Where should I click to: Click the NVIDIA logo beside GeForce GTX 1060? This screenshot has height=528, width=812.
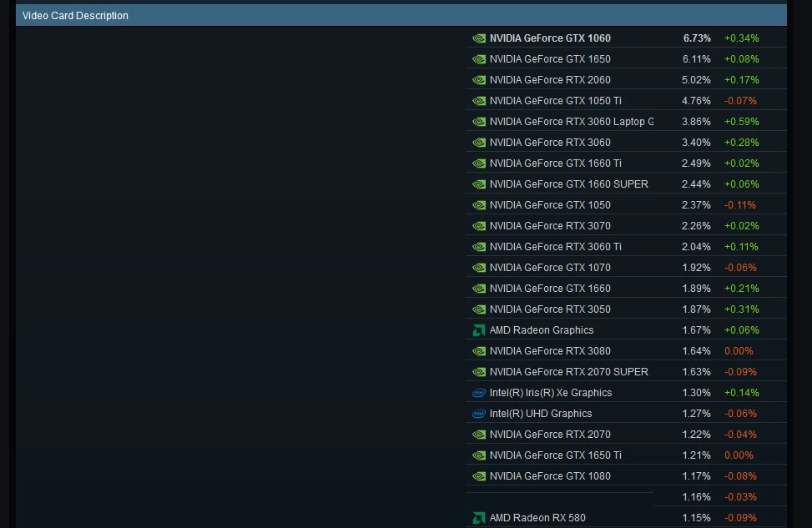479,38
